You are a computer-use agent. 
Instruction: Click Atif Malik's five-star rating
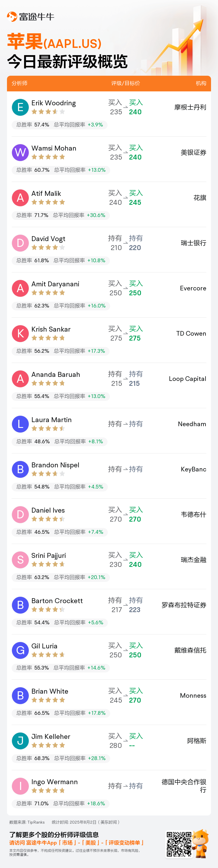coord(48,202)
